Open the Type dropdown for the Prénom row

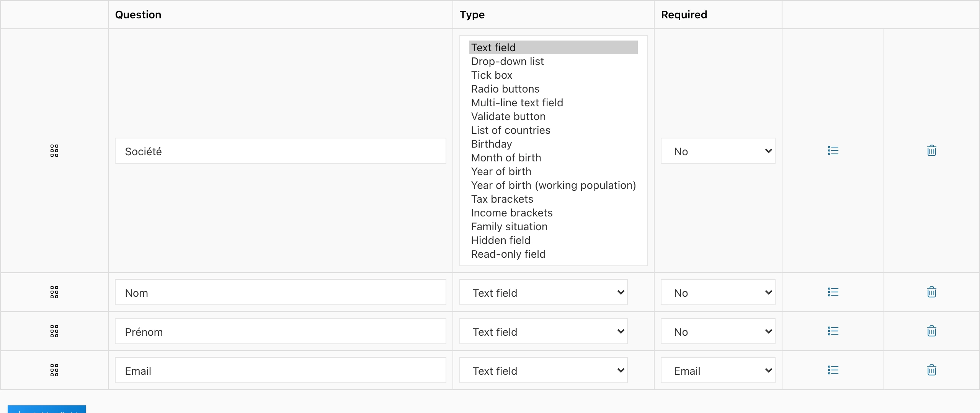(x=544, y=331)
